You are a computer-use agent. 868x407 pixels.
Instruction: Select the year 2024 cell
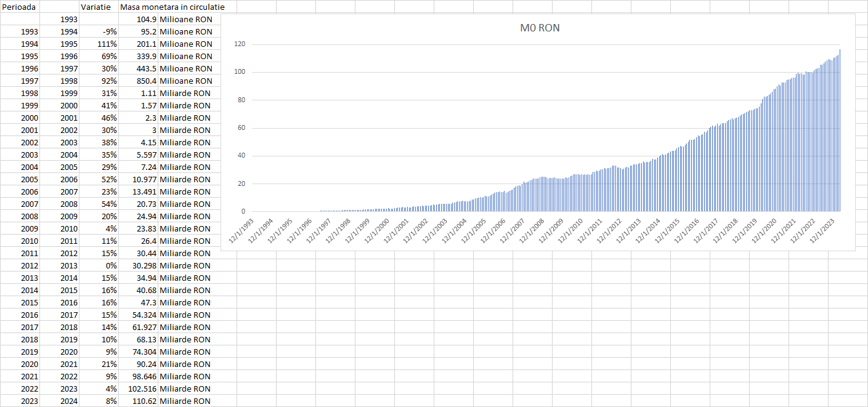pyautogui.click(x=59, y=401)
